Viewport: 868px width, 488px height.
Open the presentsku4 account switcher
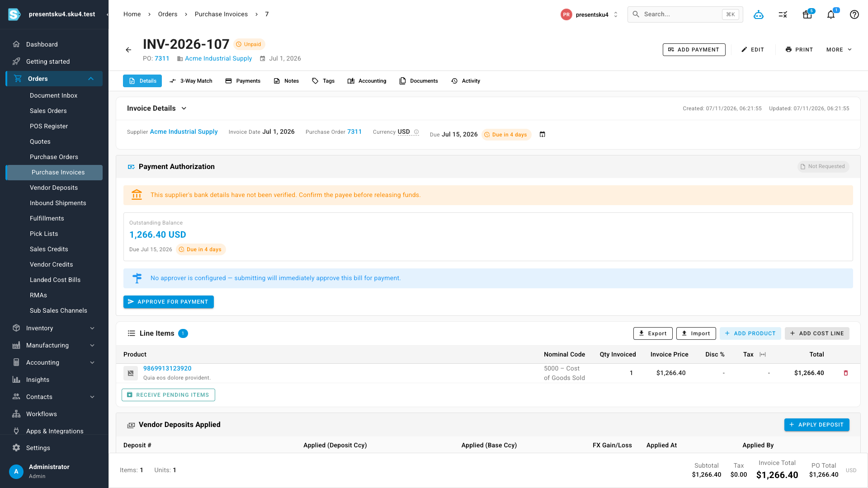tap(590, 14)
